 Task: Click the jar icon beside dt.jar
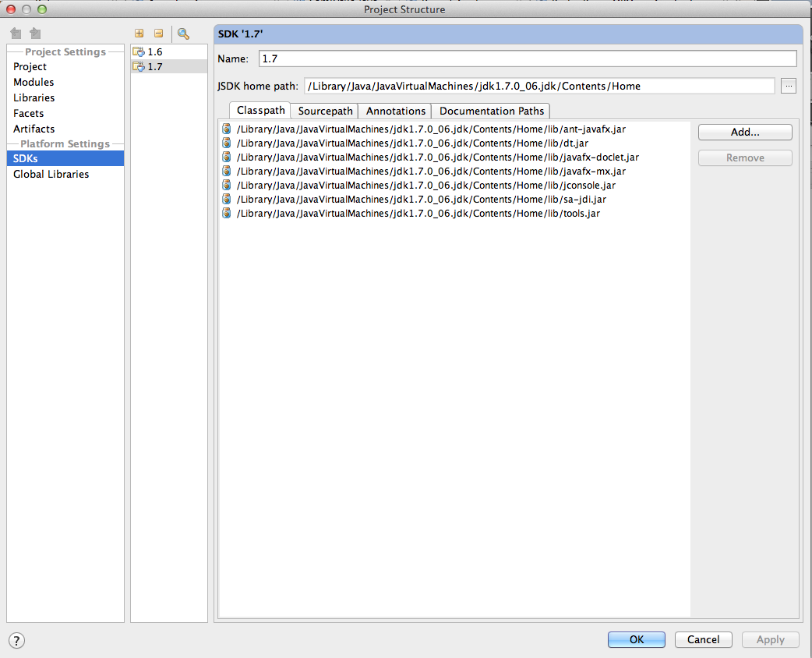pyautogui.click(x=226, y=143)
